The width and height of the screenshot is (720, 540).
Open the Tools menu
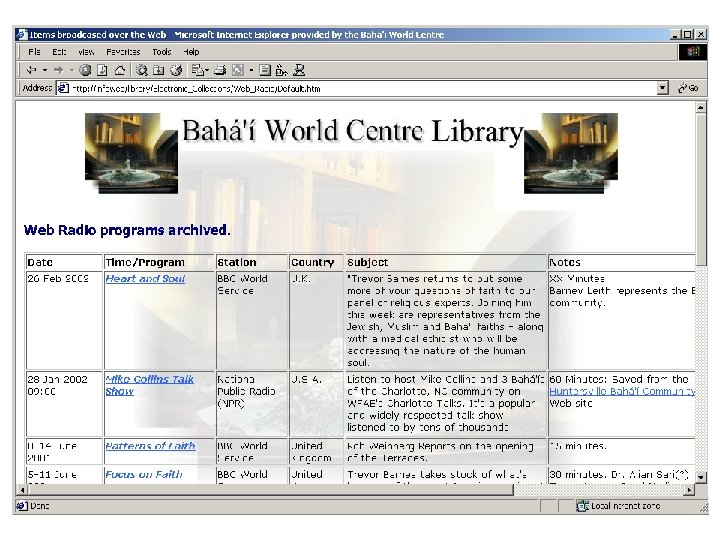(x=162, y=52)
